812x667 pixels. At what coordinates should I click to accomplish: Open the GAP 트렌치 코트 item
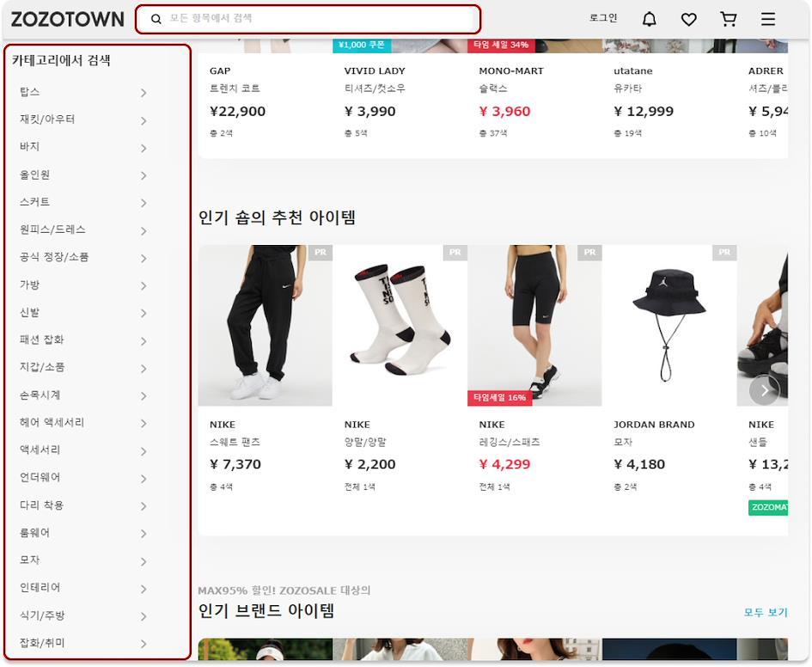[235, 89]
